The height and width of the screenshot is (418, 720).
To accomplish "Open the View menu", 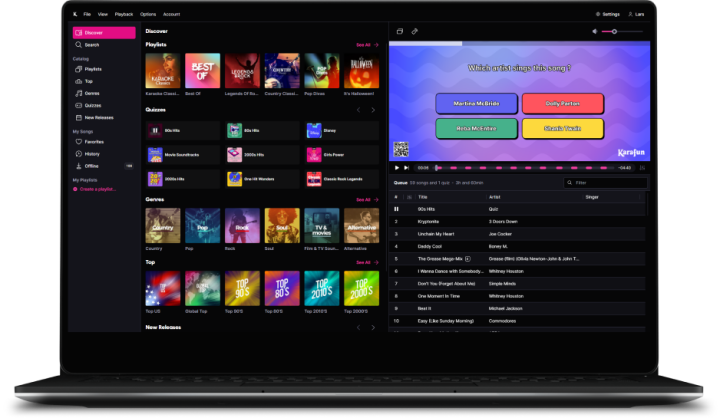I will pos(102,14).
